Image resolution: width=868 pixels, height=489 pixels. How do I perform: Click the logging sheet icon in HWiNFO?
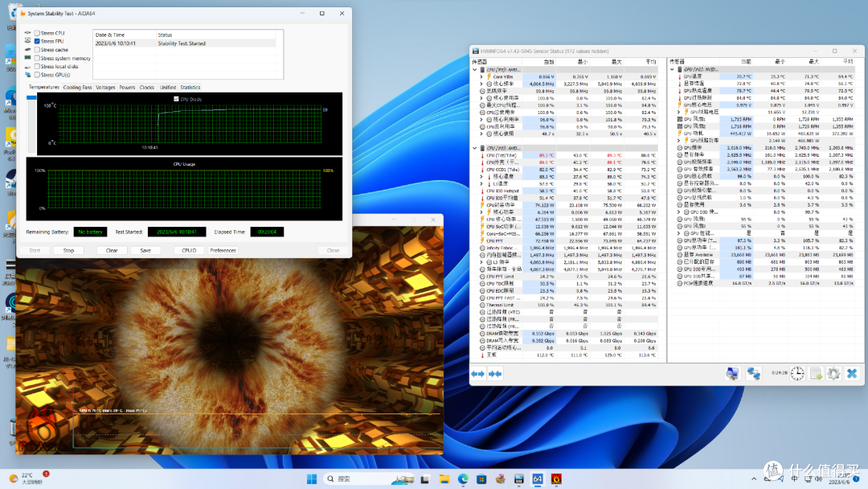pyautogui.click(x=816, y=374)
